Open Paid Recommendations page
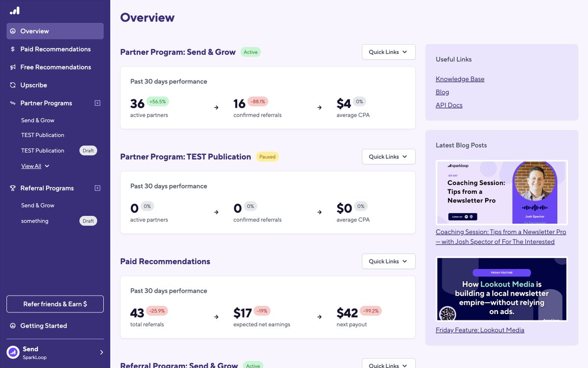Viewport: 588px width, 368px height. (55, 49)
